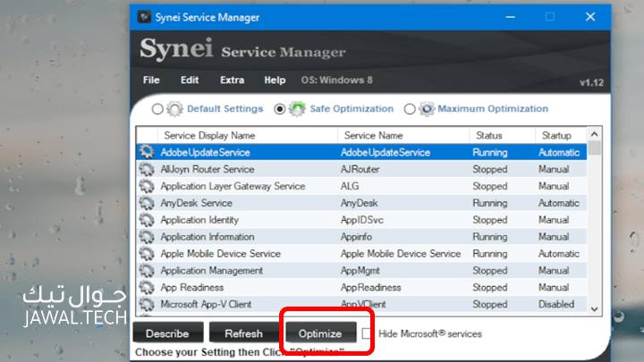Click the Synei app icon in title bar

coord(144,17)
